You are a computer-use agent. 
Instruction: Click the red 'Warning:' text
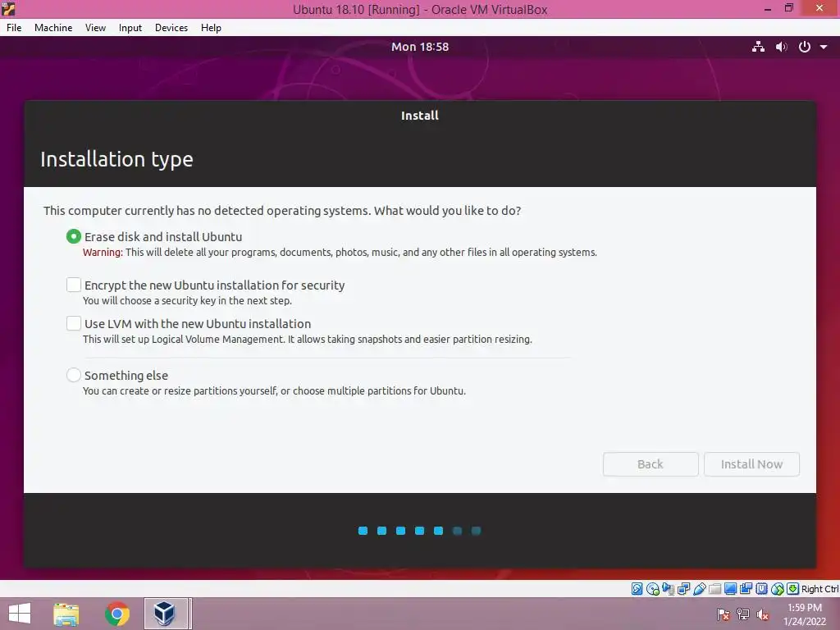103,253
